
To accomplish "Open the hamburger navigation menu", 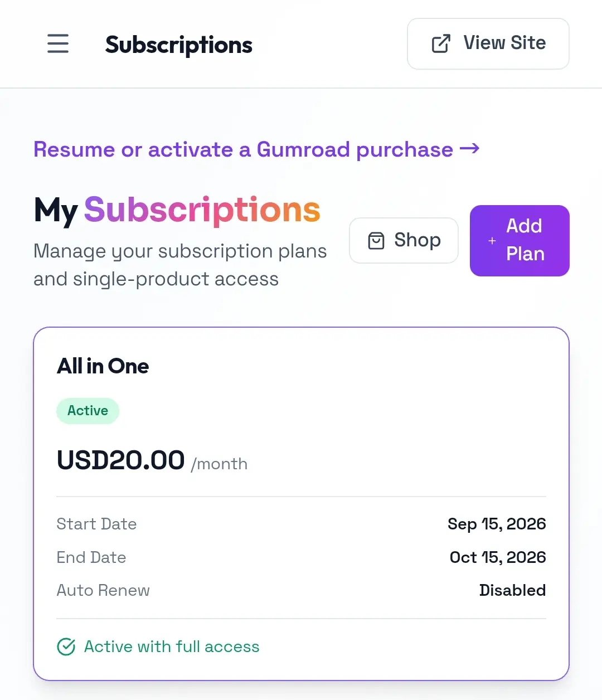I will pyautogui.click(x=58, y=43).
